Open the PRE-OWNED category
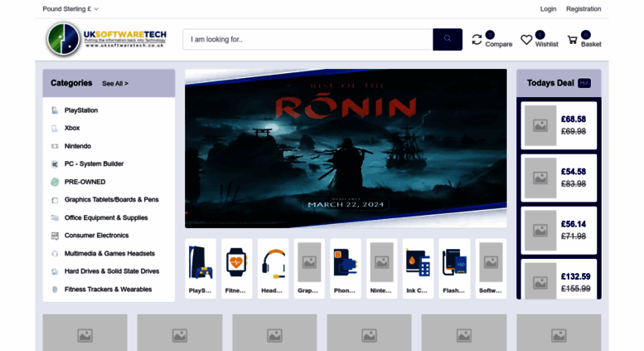The image size is (644, 351). [85, 182]
